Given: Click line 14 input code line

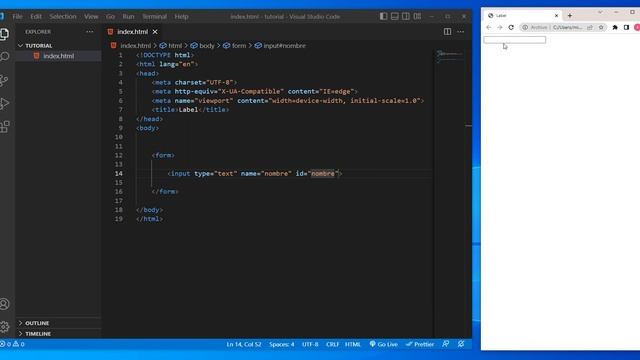Looking at the screenshot, I should [x=255, y=173].
